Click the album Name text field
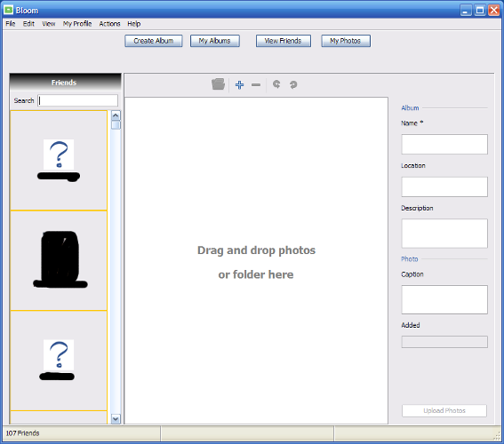This screenshot has width=504, height=444. coord(444,144)
